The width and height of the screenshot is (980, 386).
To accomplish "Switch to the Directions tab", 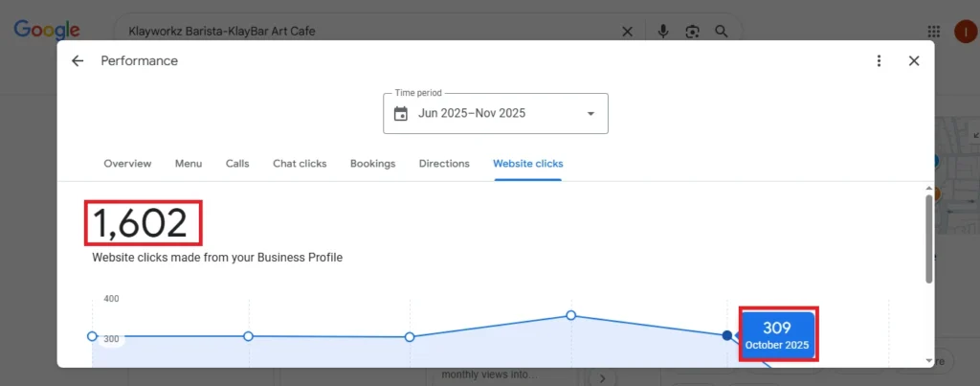I will 444,163.
